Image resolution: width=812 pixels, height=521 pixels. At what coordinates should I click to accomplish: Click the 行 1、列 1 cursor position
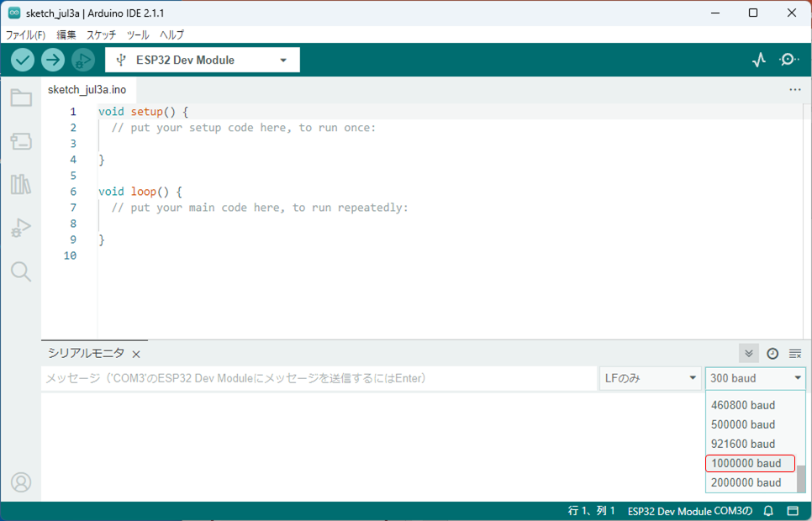click(592, 511)
